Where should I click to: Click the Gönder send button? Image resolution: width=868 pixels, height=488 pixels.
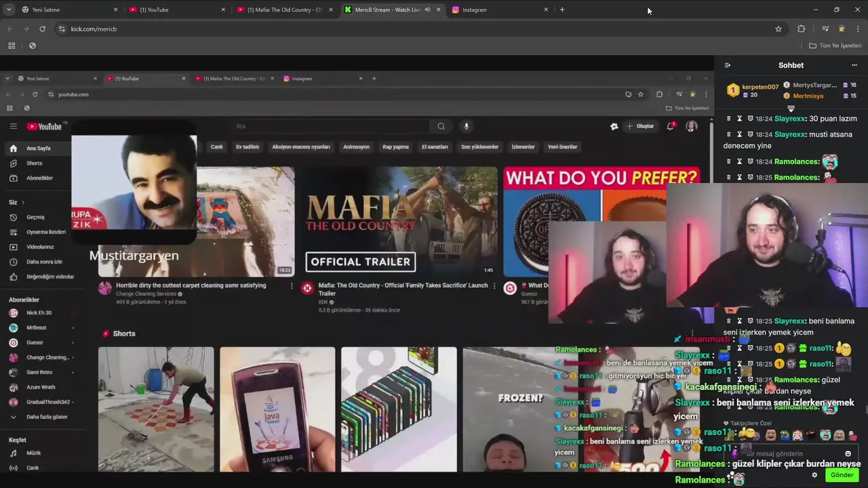(x=842, y=475)
